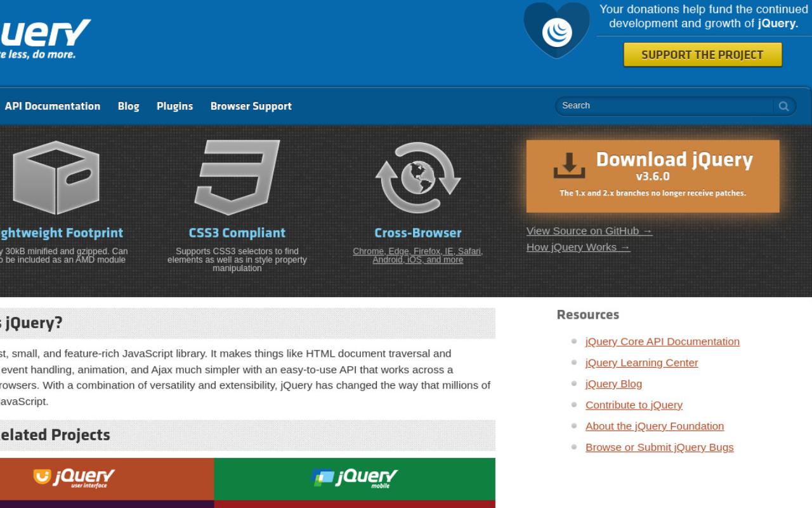Open the Cross-Browser heading link
This screenshot has height=508, width=812.
point(418,233)
